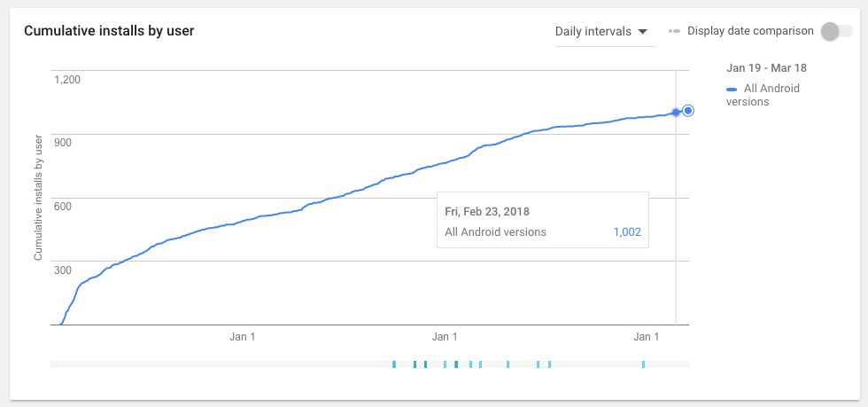This screenshot has width=868, height=407.
Task: Click the highlighted Feb 23 data point
Action: tap(676, 112)
